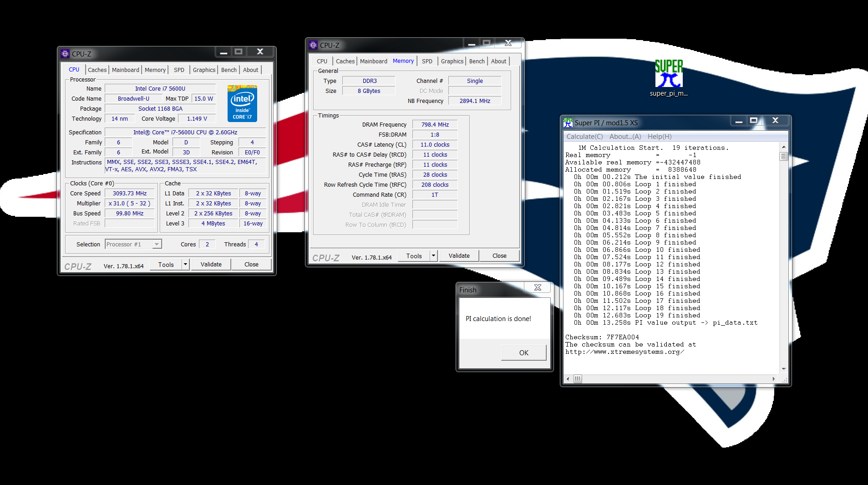868x485 pixels.
Task: Click the Row Refresh Cycle Time 208 clocks
Action: point(435,185)
